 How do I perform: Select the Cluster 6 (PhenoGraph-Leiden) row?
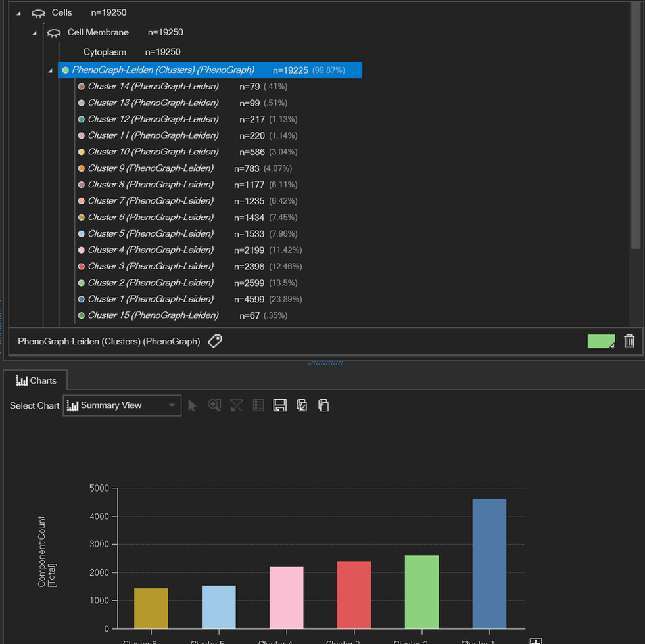click(187, 217)
